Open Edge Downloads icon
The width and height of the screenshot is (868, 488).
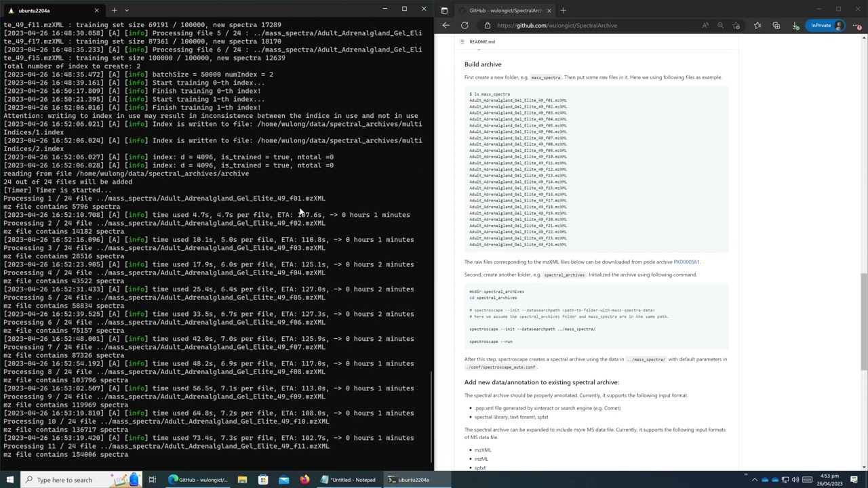click(x=795, y=25)
